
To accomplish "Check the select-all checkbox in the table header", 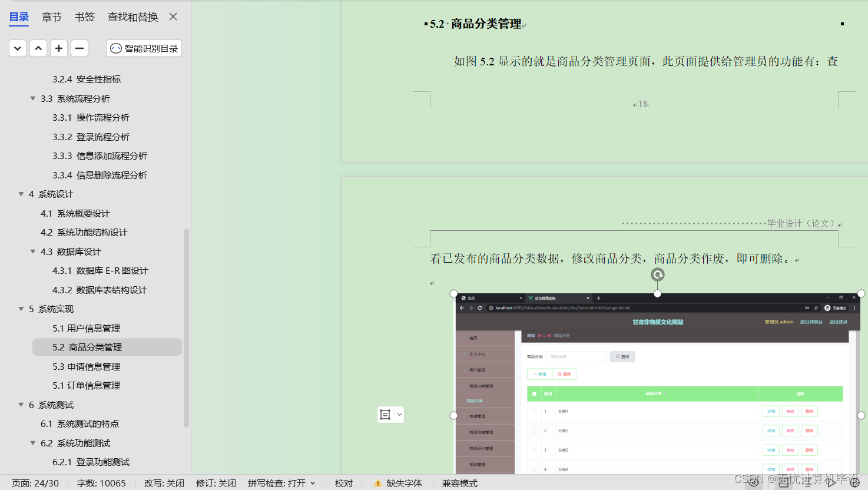I will 533,393.
